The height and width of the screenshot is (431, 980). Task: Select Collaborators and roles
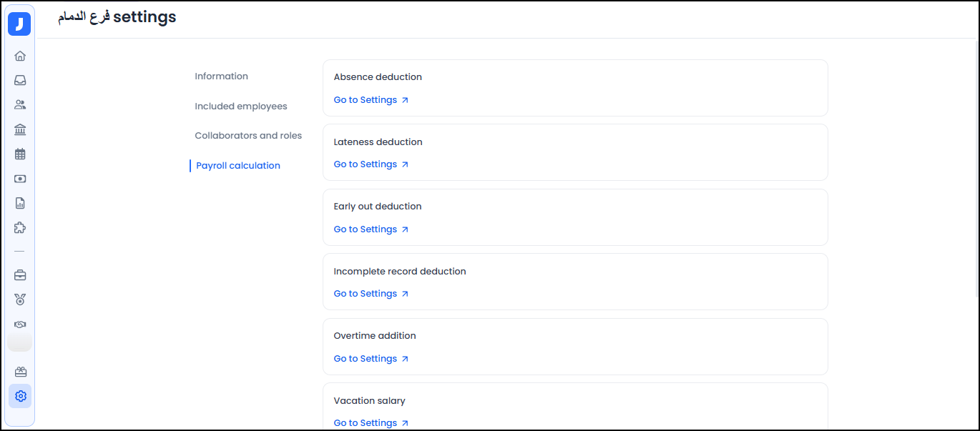tap(248, 135)
